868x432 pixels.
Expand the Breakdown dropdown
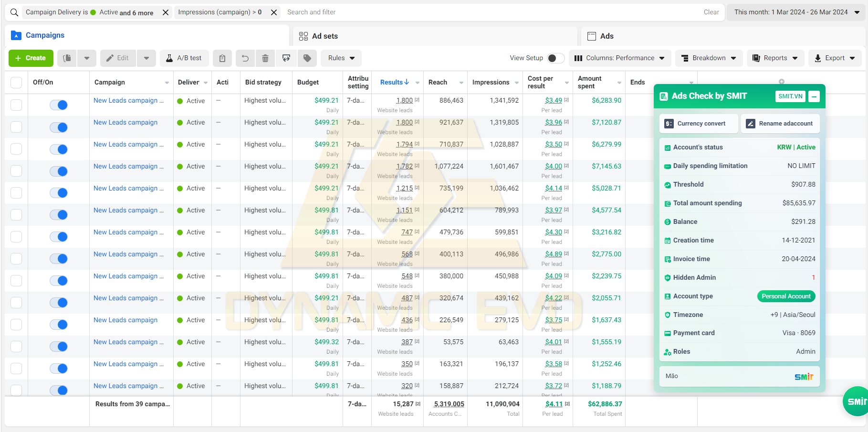tap(709, 58)
